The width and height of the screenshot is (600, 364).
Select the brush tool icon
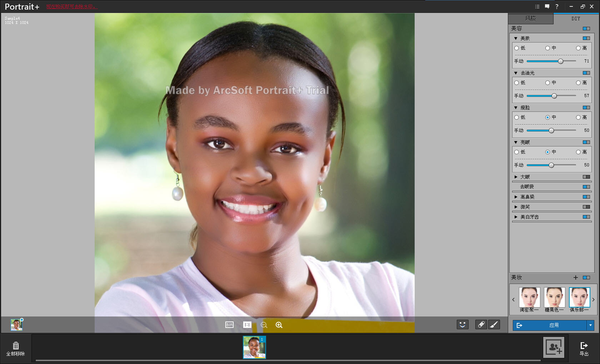click(494, 324)
